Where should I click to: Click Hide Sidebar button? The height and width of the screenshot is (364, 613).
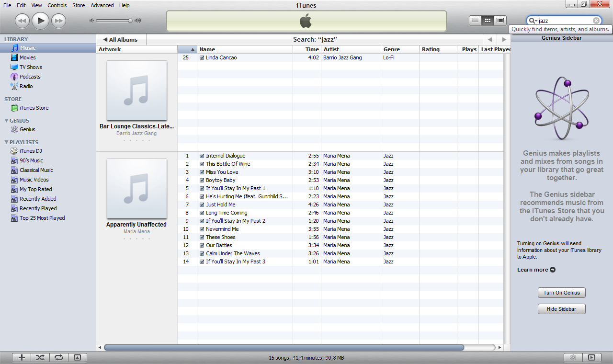(561, 309)
